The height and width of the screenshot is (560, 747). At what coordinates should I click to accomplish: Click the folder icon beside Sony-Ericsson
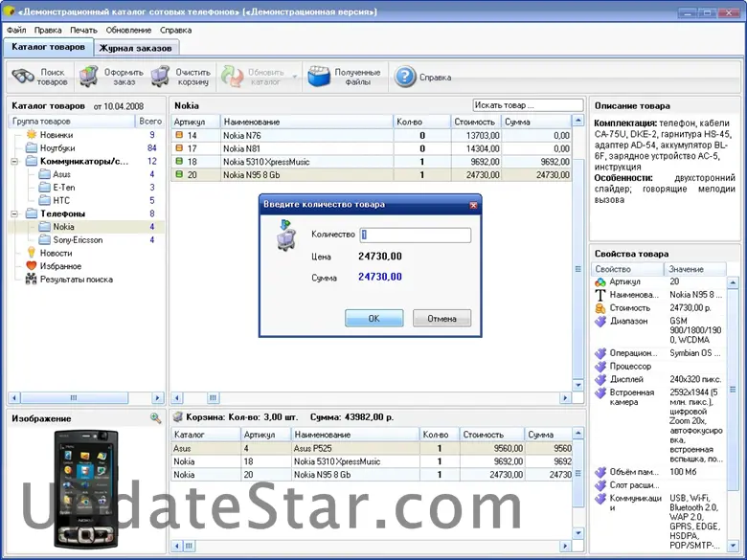(44, 239)
